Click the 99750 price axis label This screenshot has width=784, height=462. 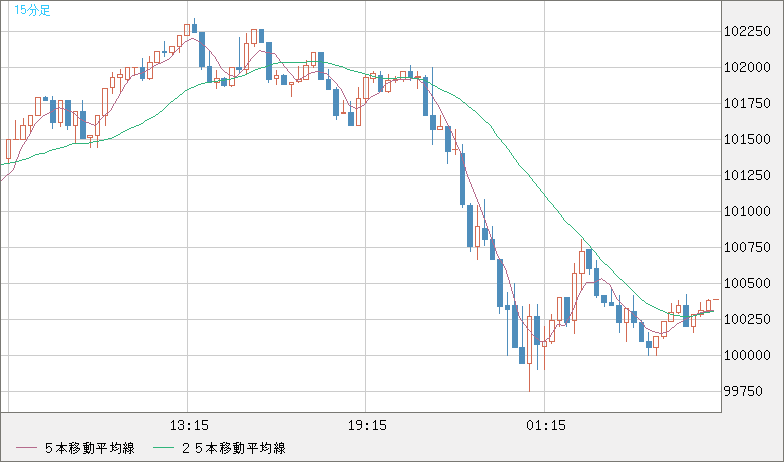click(x=744, y=392)
